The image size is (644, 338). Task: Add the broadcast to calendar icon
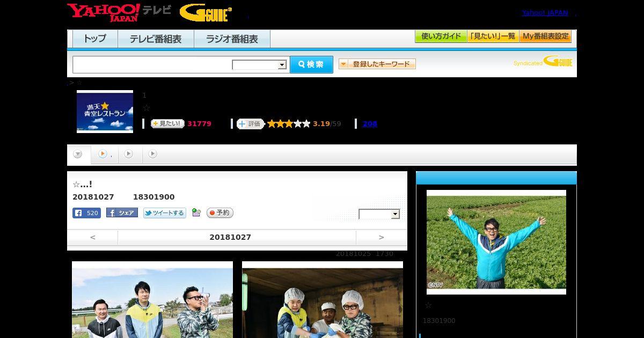click(x=196, y=212)
